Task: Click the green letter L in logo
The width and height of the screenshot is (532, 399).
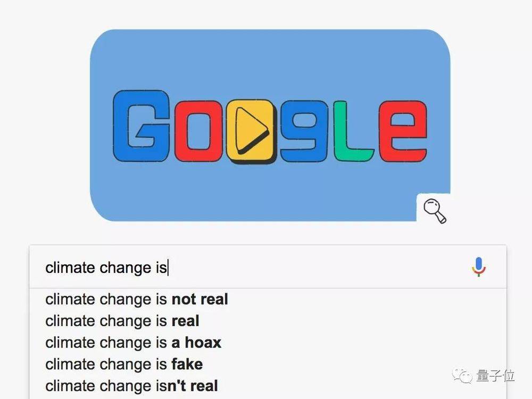Action: click(x=353, y=131)
